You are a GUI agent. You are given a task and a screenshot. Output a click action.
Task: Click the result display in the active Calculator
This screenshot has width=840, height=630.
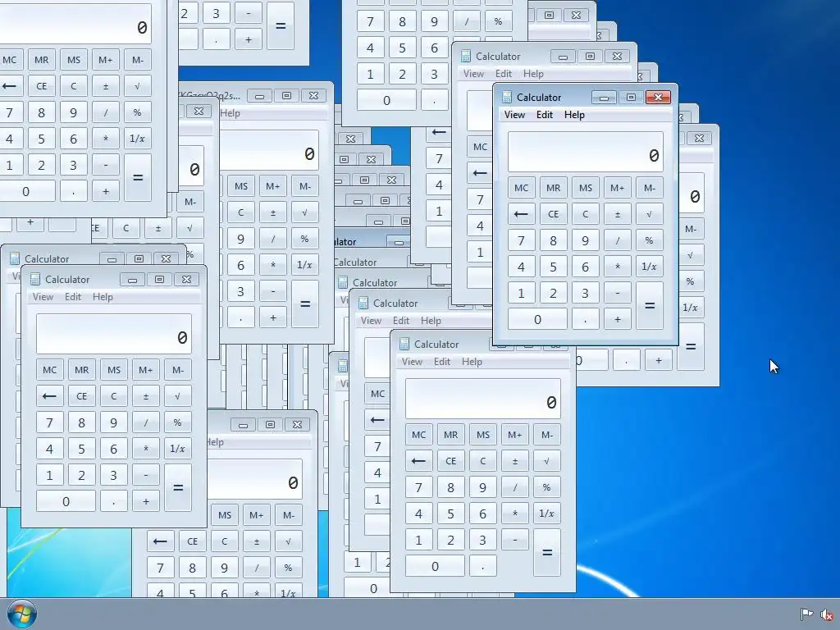click(x=586, y=152)
